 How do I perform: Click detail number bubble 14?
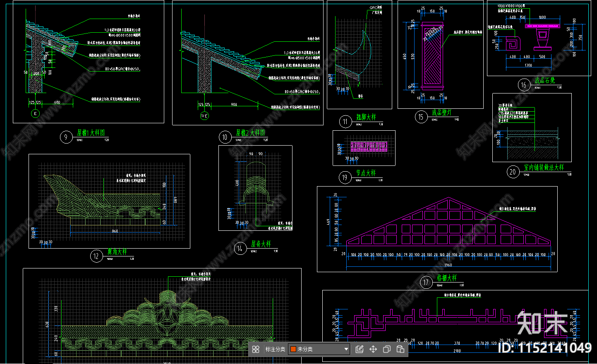[240, 248]
